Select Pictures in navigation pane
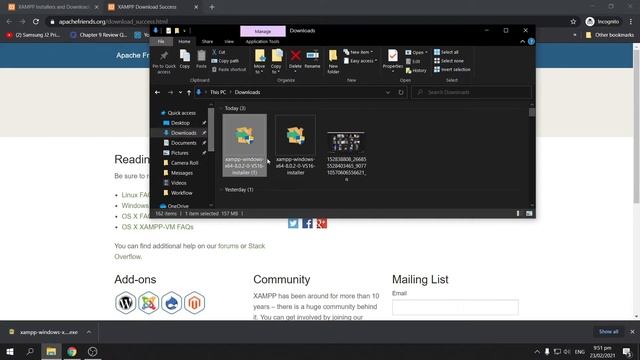The width and height of the screenshot is (640, 360). click(179, 153)
